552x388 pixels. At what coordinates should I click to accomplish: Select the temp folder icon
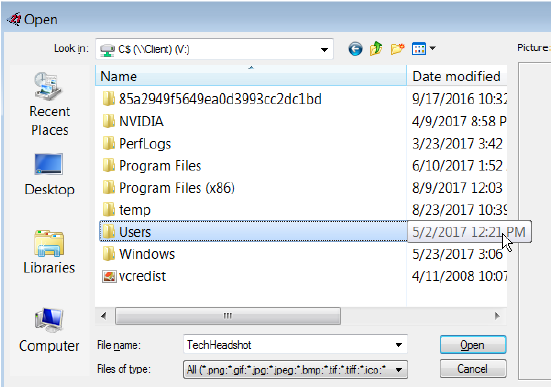108,210
